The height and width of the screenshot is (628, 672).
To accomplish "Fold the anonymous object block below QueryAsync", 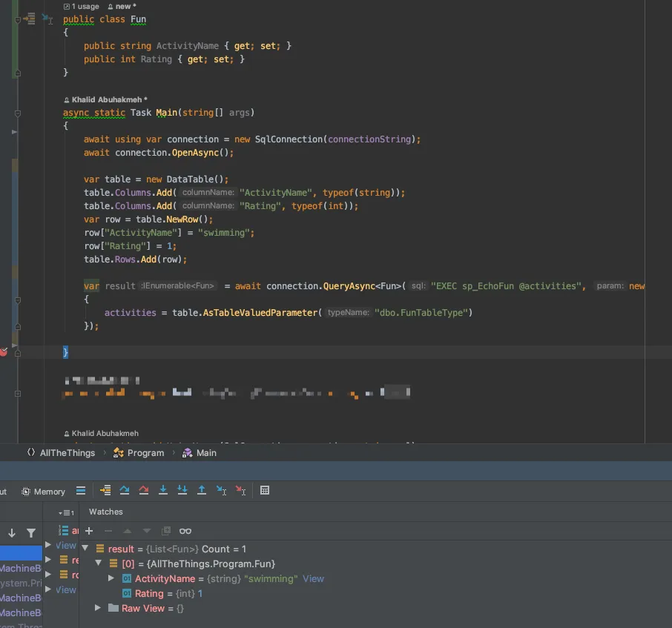I will tap(18, 300).
